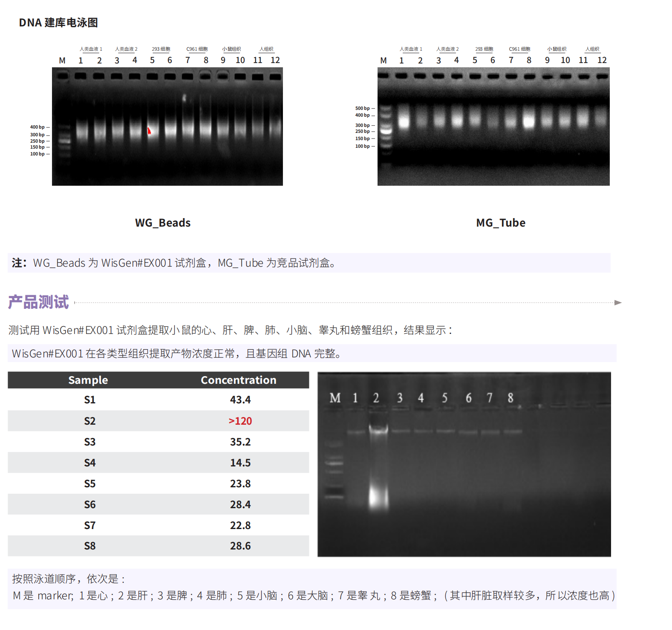
Task: Click the 35.2 concentration value
Action: (x=240, y=442)
